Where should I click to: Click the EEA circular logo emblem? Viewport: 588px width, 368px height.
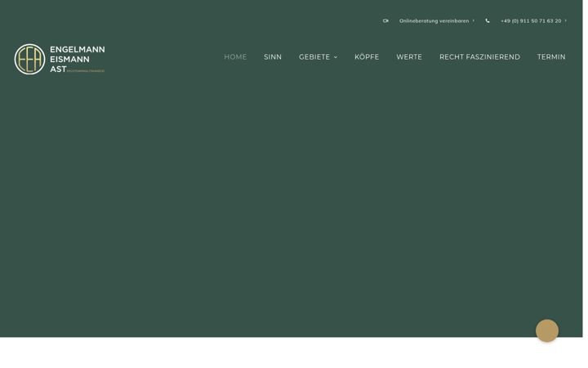click(x=29, y=60)
